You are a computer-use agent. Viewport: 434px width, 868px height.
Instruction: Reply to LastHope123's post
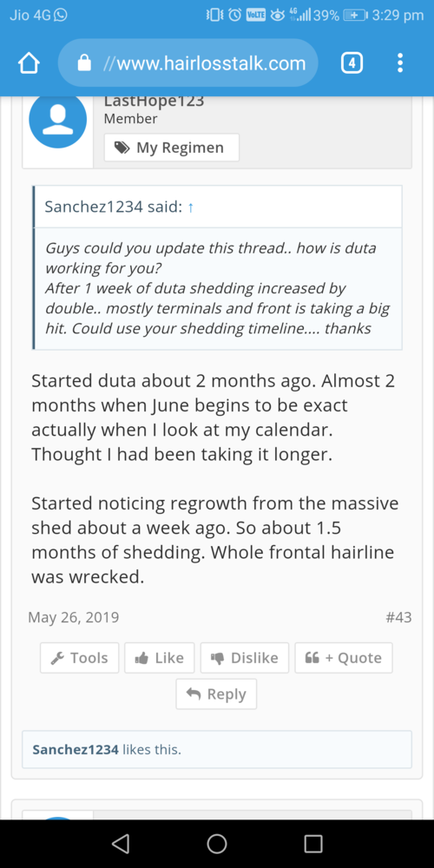click(x=216, y=694)
